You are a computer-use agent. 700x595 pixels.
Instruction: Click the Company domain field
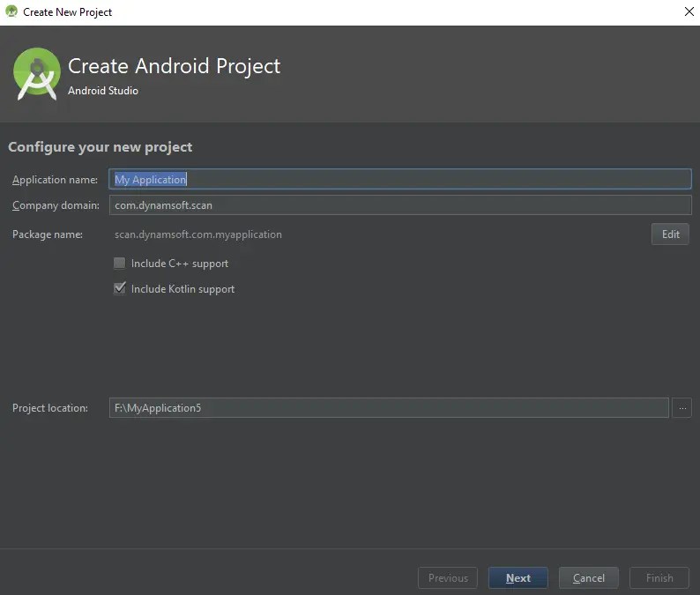pos(400,205)
